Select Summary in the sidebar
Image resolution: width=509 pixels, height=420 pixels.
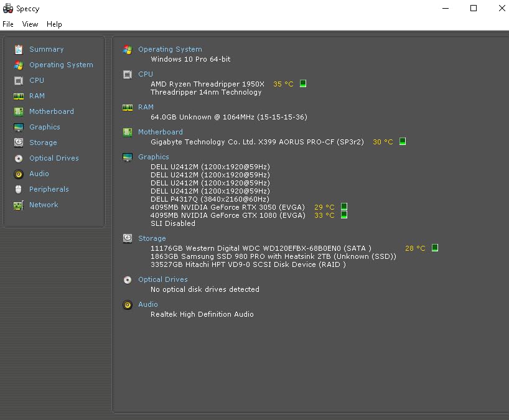[x=47, y=49]
